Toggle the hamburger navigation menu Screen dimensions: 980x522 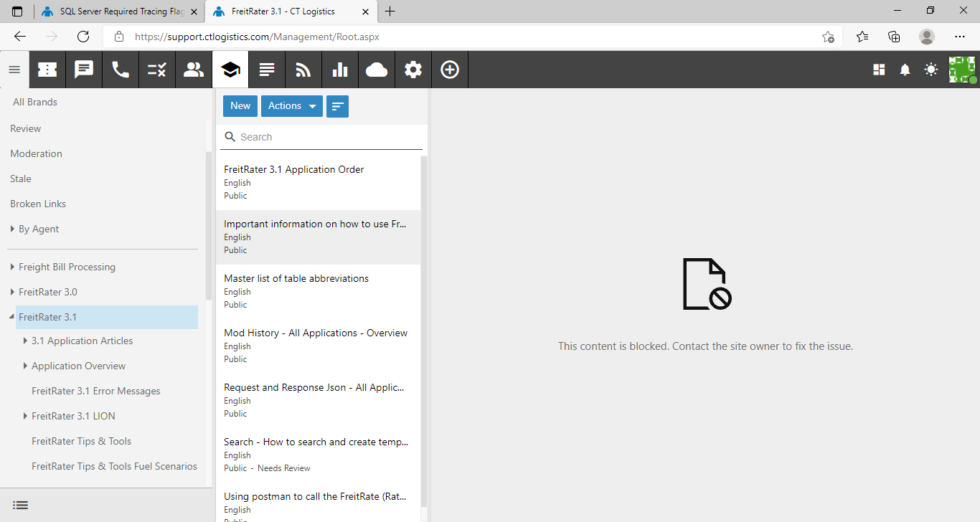14,70
